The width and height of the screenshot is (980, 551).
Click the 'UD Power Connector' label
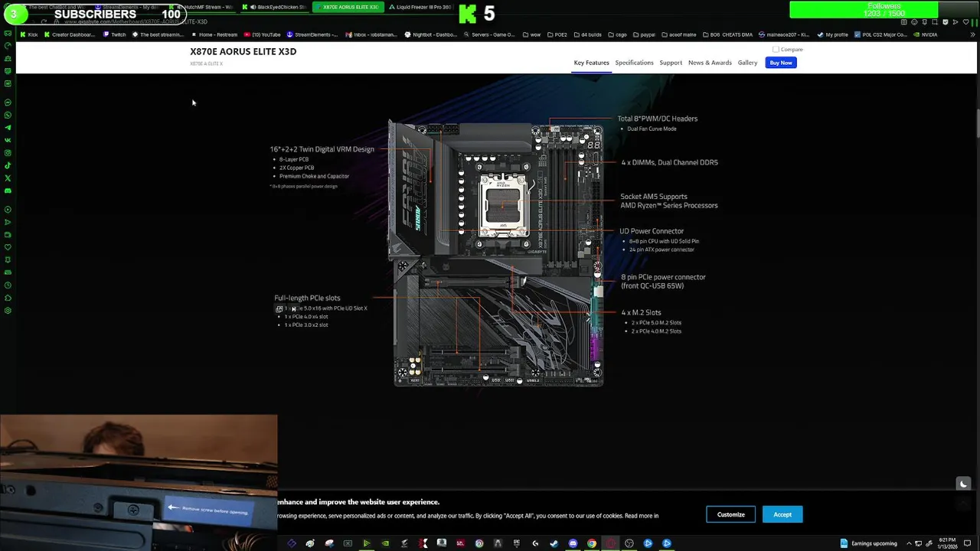click(x=652, y=231)
